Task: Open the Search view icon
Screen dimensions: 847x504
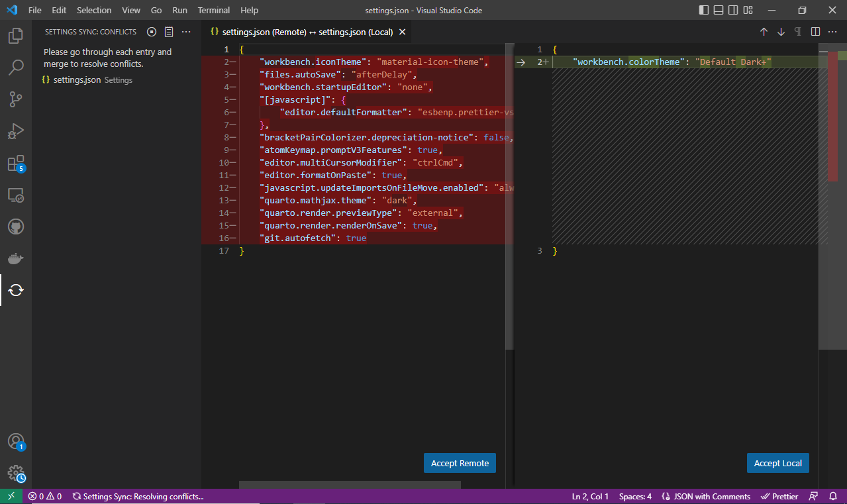Action: (16, 67)
